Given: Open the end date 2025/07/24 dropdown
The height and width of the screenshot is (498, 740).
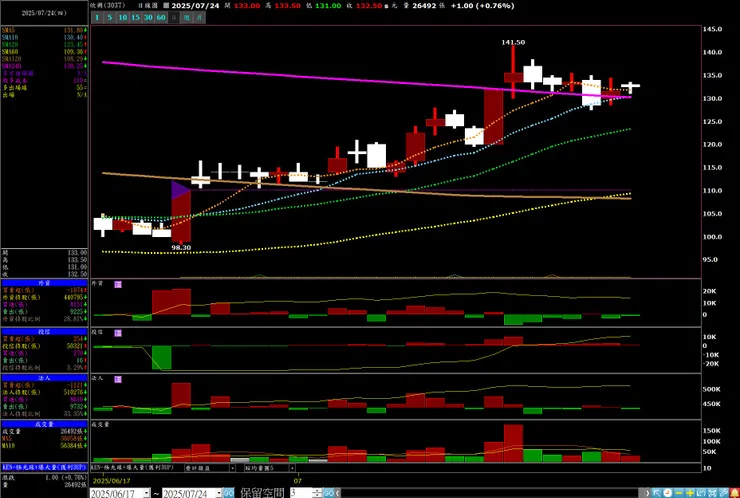Looking at the screenshot, I should pos(219,493).
